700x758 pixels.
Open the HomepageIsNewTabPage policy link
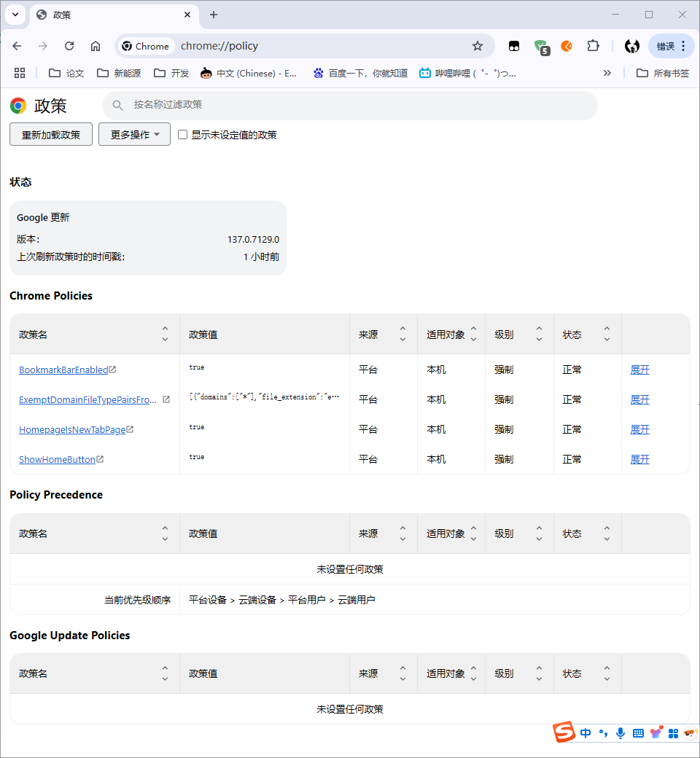(72, 430)
